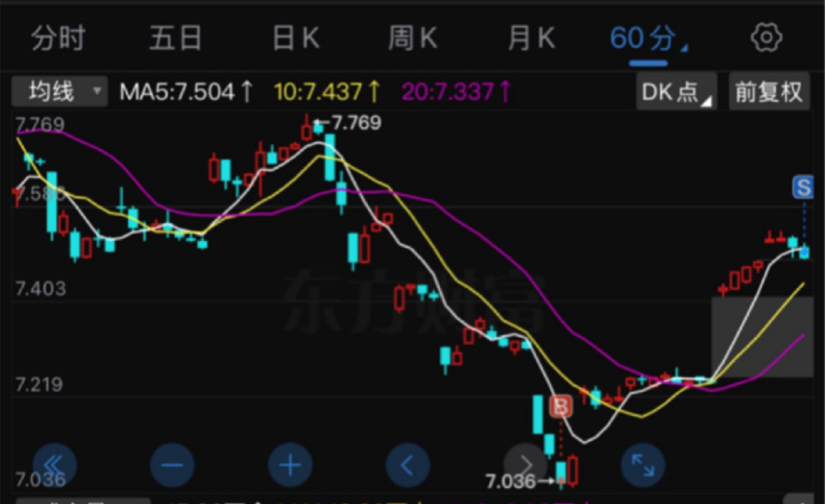Viewport: 825px width, 504px height.
Task: Click the 7.219 y-axis price label
Action: point(39,385)
